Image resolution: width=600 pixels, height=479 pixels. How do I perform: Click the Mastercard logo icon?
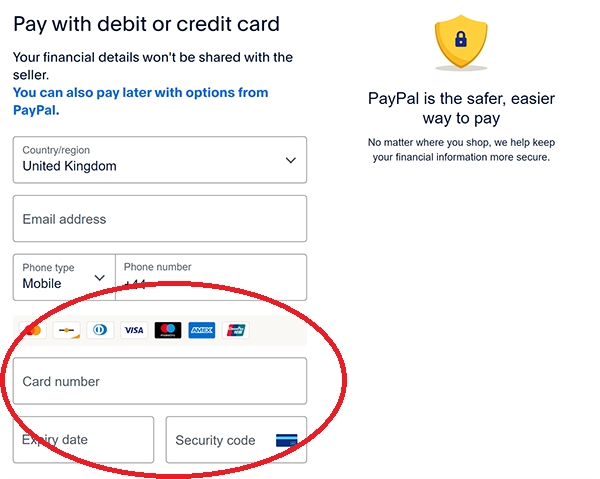(33, 330)
